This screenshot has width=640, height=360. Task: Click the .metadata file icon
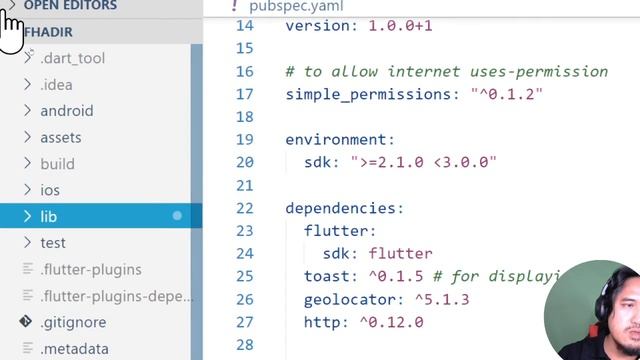tap(28, 348)
